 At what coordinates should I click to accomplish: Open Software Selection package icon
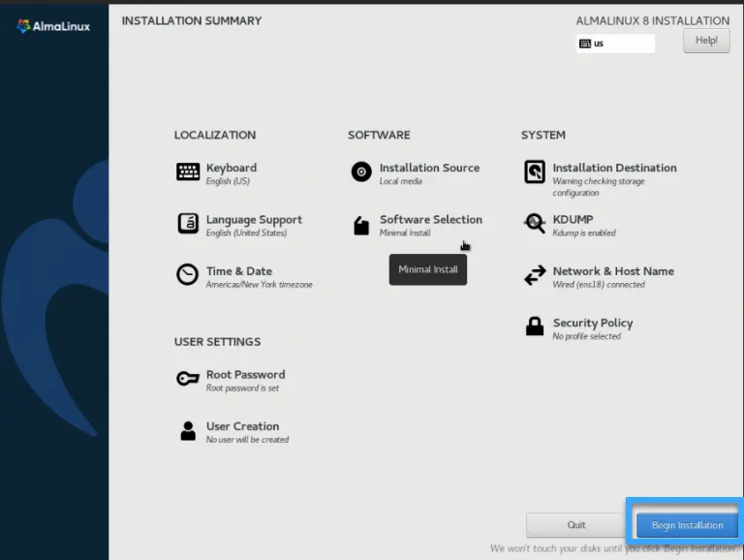[361, 226]
